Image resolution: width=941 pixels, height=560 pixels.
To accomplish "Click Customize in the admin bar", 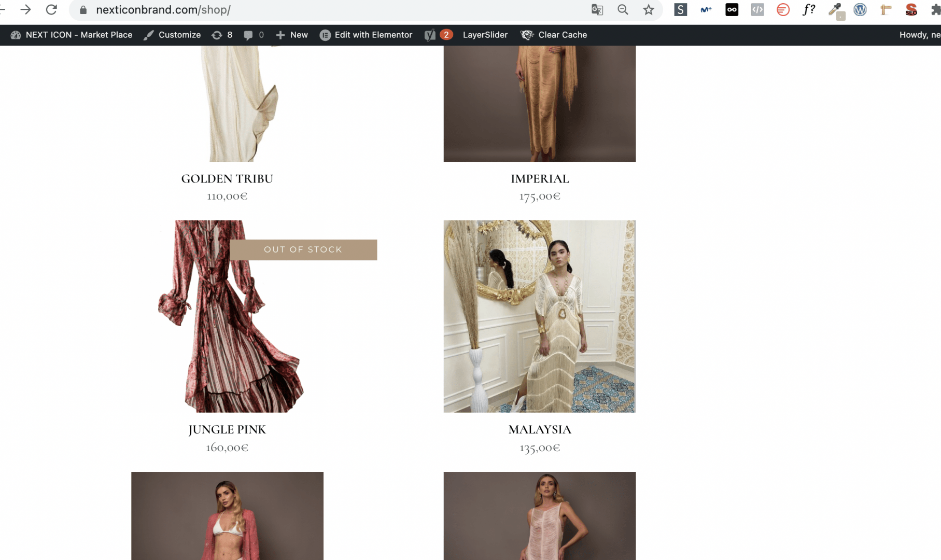I will (172, 35).
